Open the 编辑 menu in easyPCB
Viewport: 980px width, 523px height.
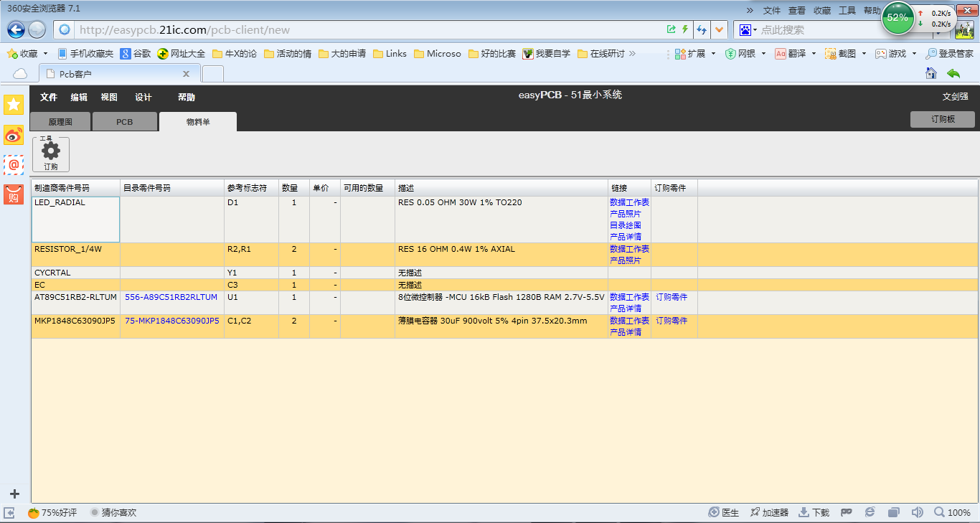79,98
